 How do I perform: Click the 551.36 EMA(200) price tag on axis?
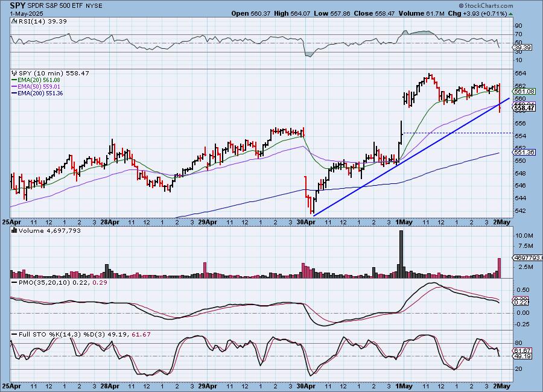(x=525, y=153)
